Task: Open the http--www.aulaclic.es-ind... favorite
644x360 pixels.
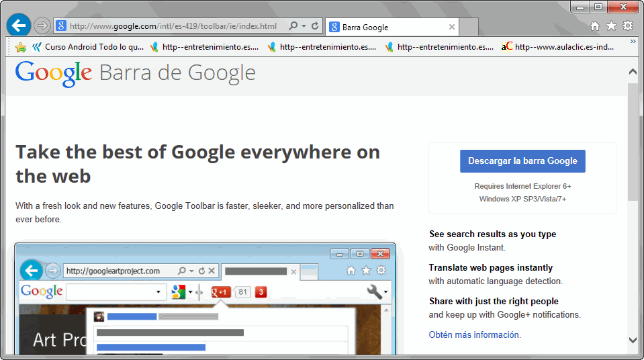Action: point(558,47)
